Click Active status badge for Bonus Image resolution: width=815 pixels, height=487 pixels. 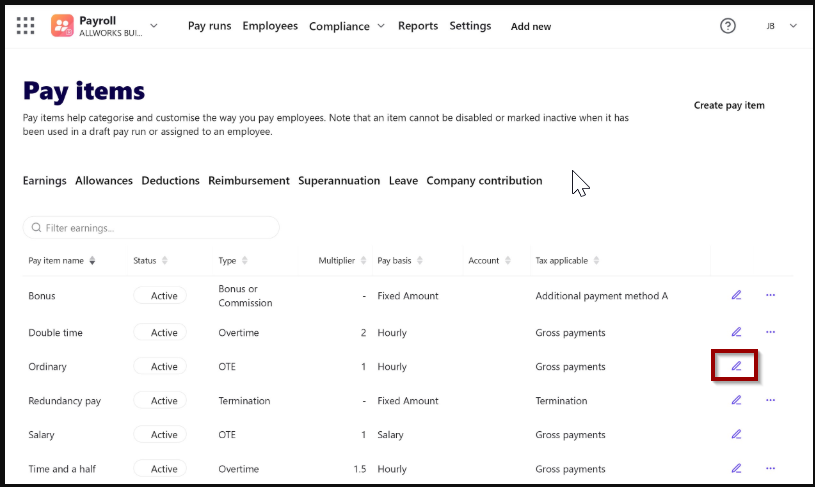coord(160,295)
